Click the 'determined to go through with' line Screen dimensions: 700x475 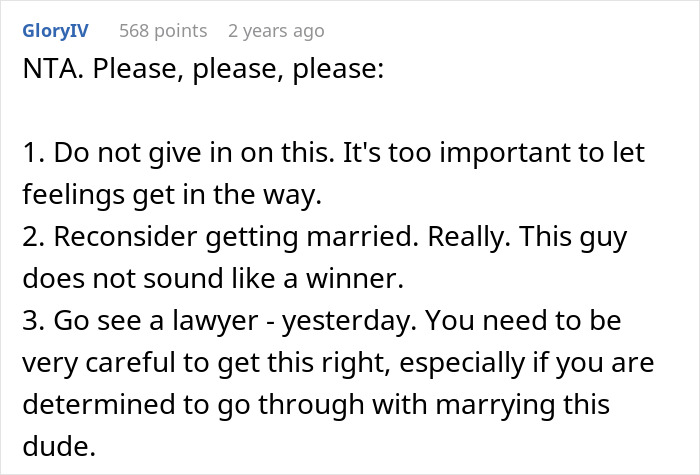click(316, 404)
